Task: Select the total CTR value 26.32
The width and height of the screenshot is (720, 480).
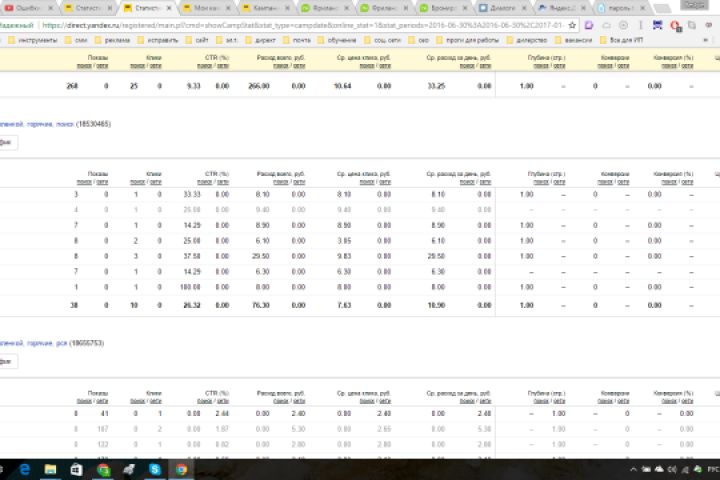Action: 192,305
